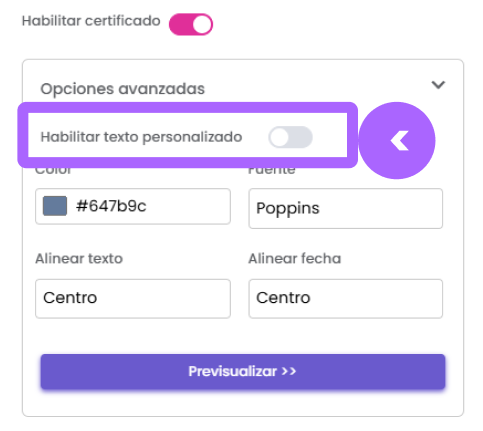Click the double arrows in Previsualizar button
The width and height of the screenshot is (483, 431).
(x=289, y=371)
